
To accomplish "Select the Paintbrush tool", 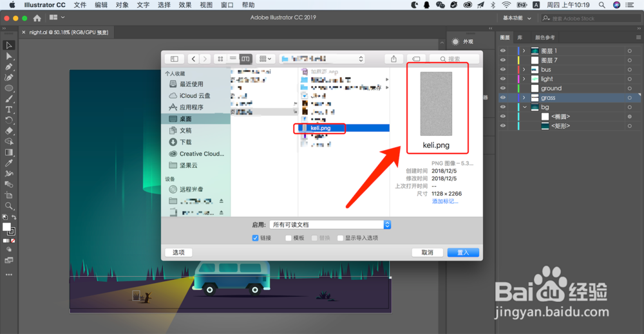I will [9, 99].
